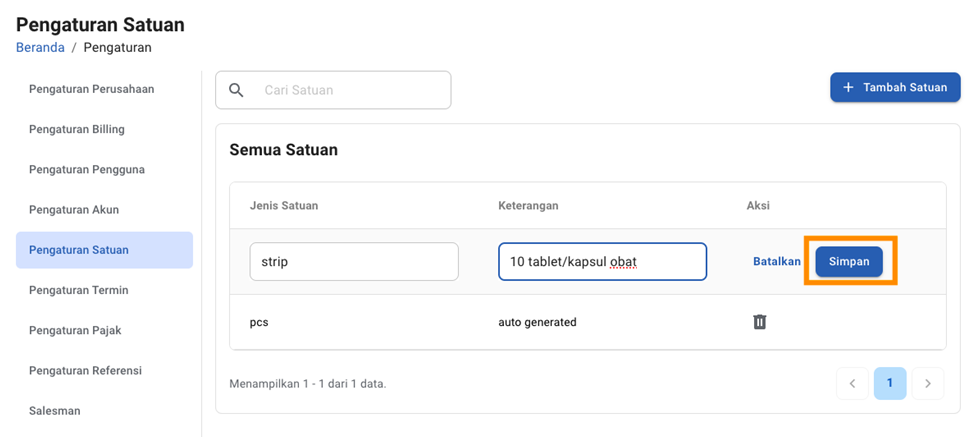Select Pengaturan Akun in sidebar
971x437 pixels.
coord(74,210)
